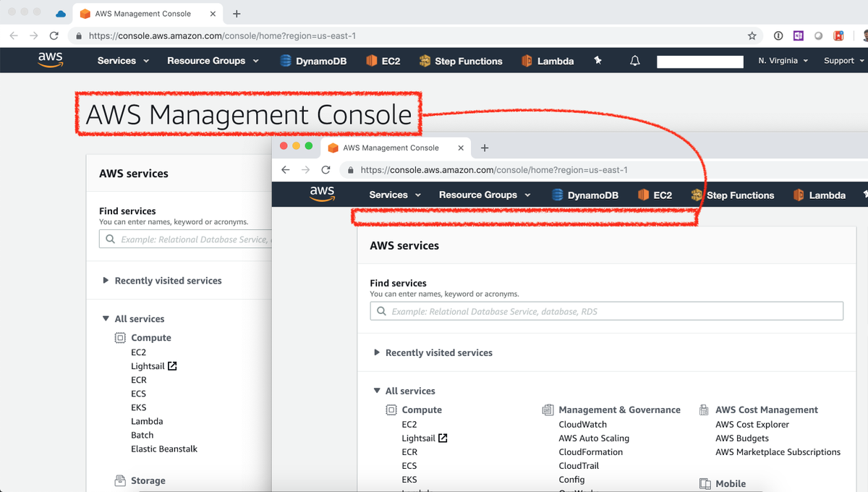
Task: Click the OneNote extension icon in back window
Action: click(799, 35)
